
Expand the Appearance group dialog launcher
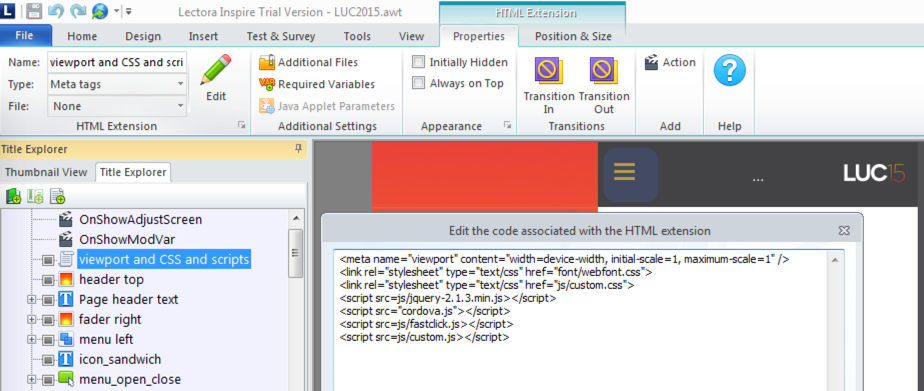[507, 125]
